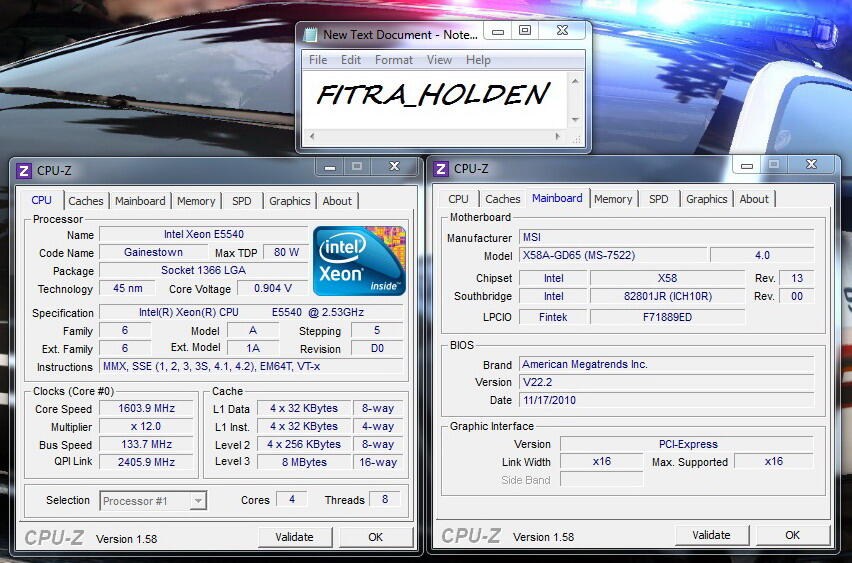Click the PCI-Express graphic interface version
Image resolution: width=852 pixels, height=563 pixels.
(x=687, y=444)
